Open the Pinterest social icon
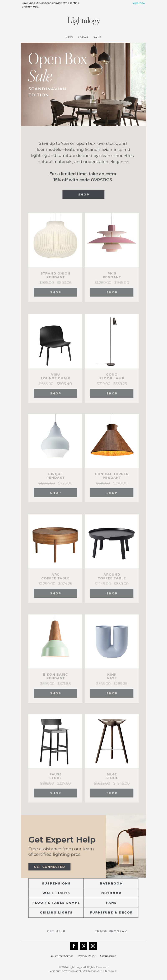The width and height of the screenshot is (167, 980). (x=83, y=945)
